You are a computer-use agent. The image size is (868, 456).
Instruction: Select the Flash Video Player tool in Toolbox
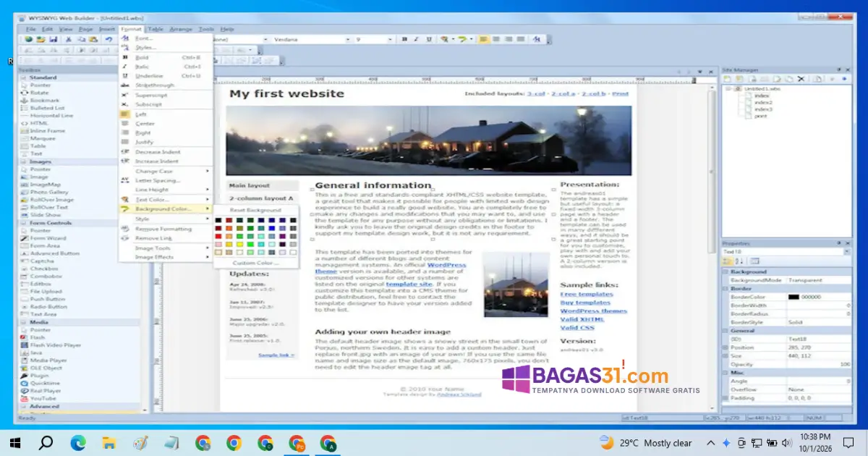pos(55,345)
